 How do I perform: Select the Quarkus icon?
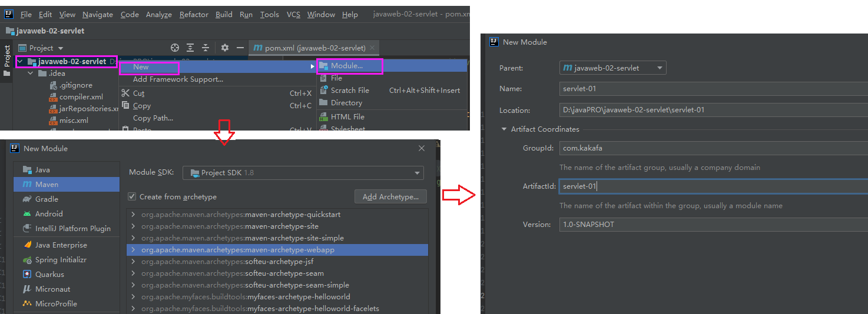[27, 274]
